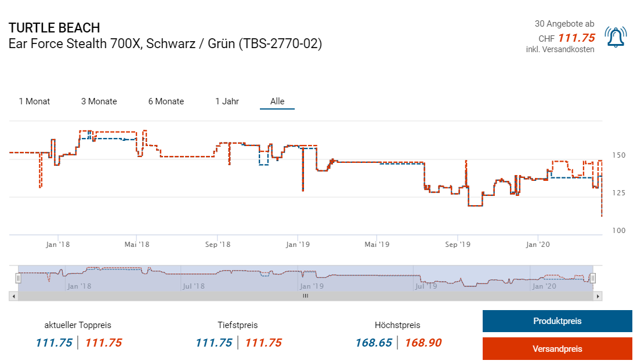This screenshot has height=364, width=637.
Task: Click the scrollbar left arrow
Action: pos(13,296)
